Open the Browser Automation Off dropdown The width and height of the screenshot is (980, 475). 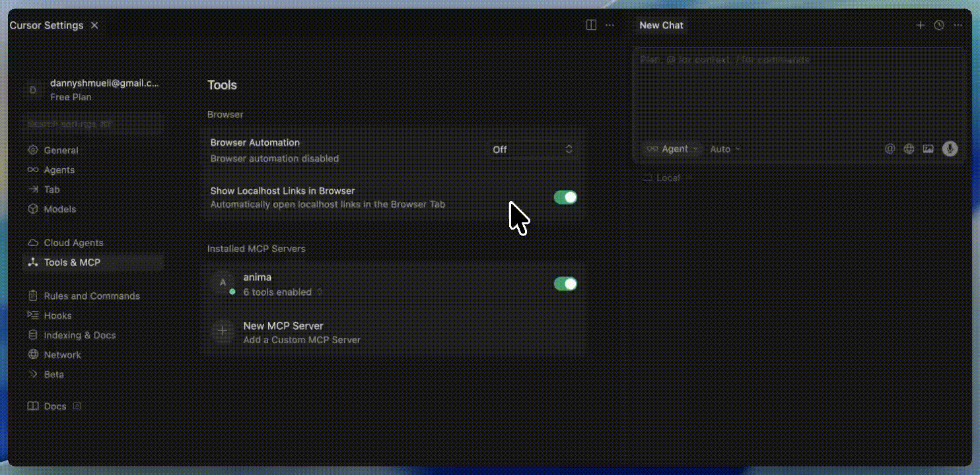point(533,150)
